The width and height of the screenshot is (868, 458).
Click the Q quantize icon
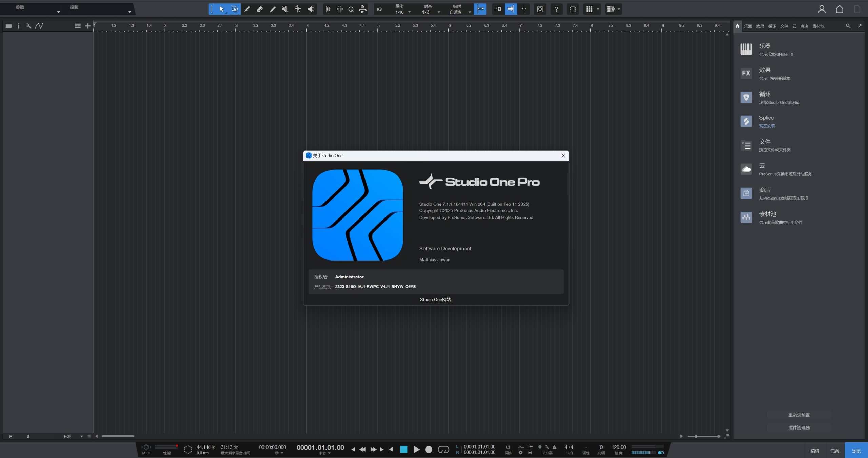(x=351, y=9)
